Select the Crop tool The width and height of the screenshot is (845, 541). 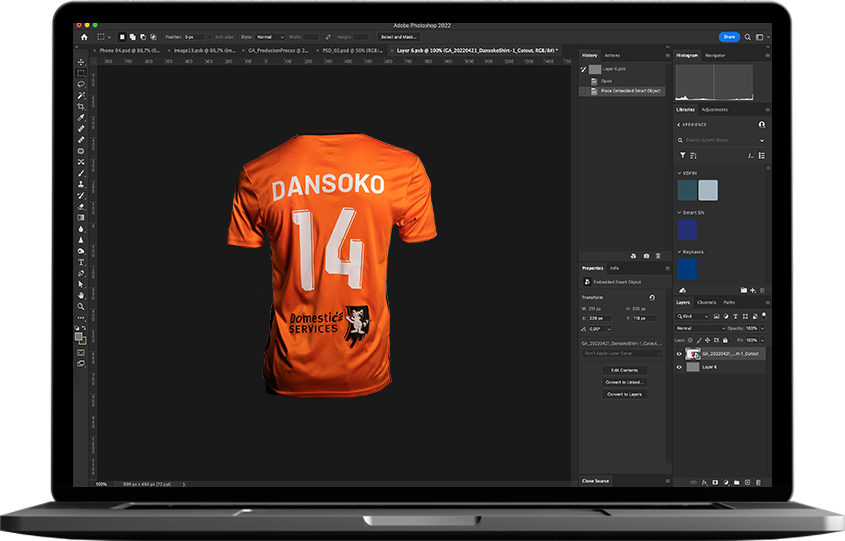[x=81, y=107]
